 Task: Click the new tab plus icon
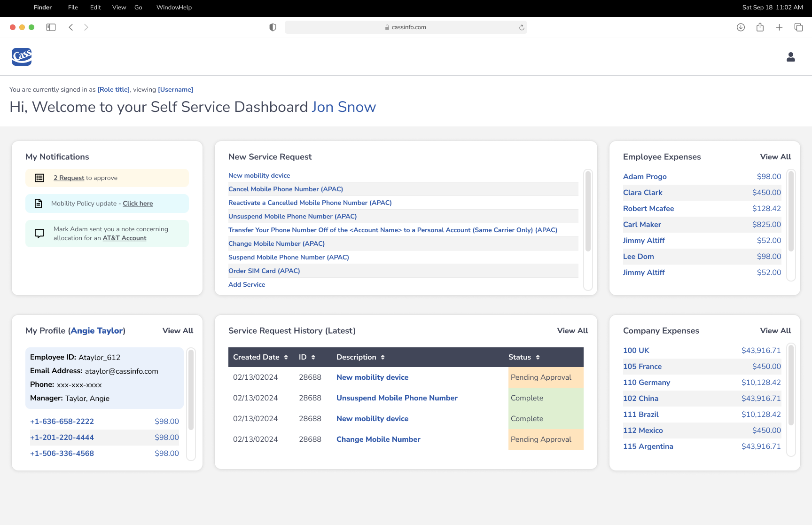779,27
